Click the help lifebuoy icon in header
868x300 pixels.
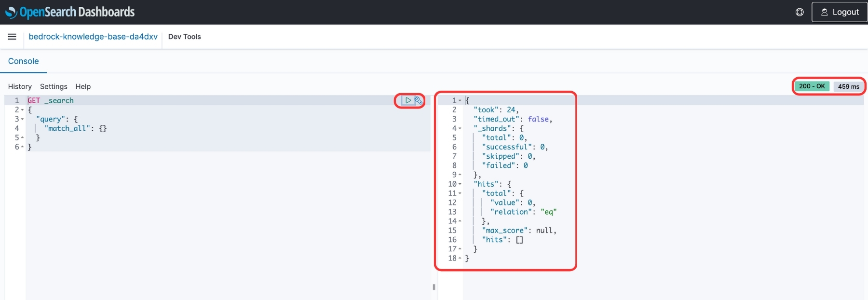pos(800,12)
